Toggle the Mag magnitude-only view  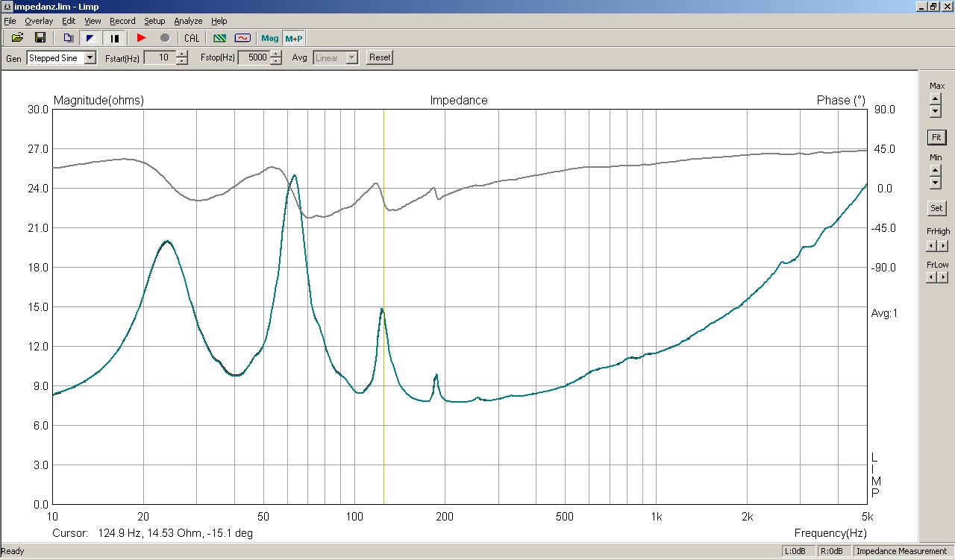269,38
